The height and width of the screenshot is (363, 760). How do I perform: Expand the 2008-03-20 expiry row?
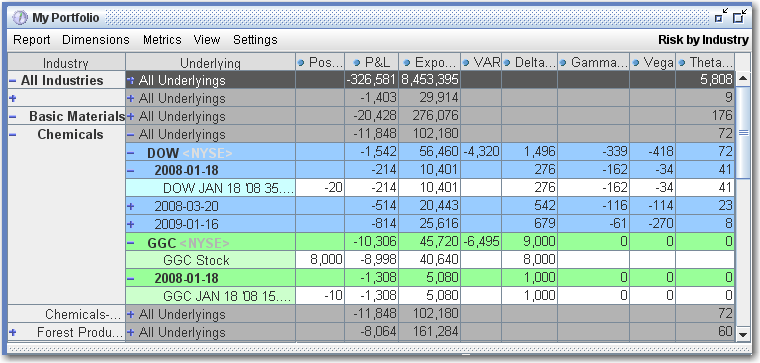(130, 206)
